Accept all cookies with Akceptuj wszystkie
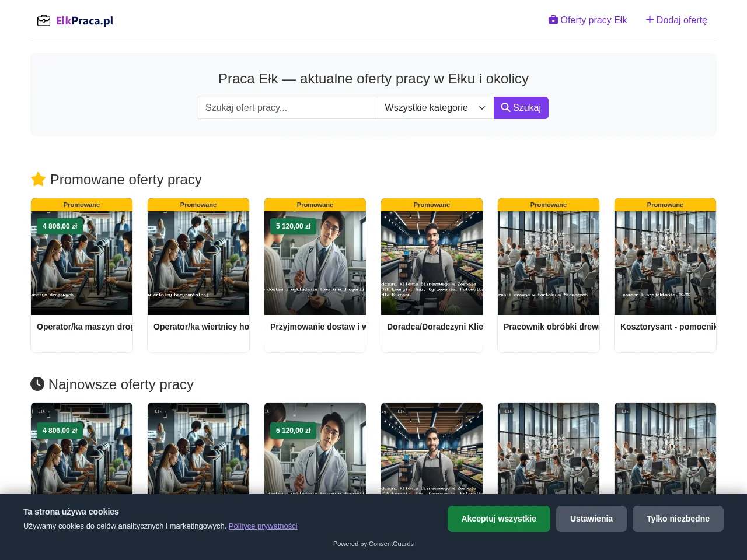This screenshot has width=747, height=560. [x=499, y=519]
